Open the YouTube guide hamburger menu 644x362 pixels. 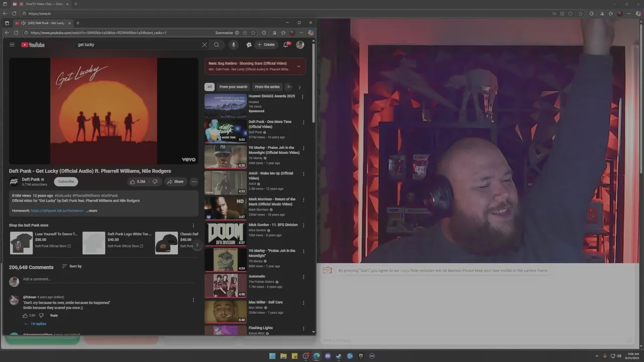(x=12, y=45)
